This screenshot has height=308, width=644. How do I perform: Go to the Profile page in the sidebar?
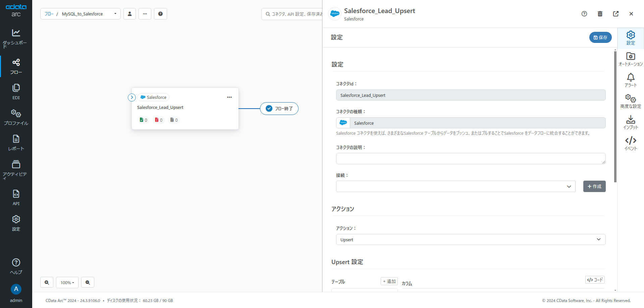16,117
